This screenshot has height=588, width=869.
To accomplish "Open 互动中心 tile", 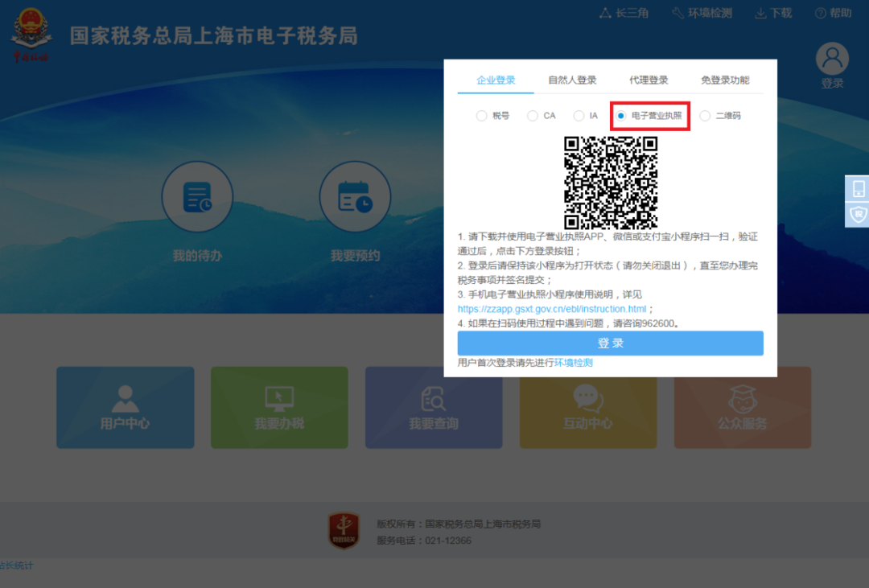I will (x=588, y=407).
